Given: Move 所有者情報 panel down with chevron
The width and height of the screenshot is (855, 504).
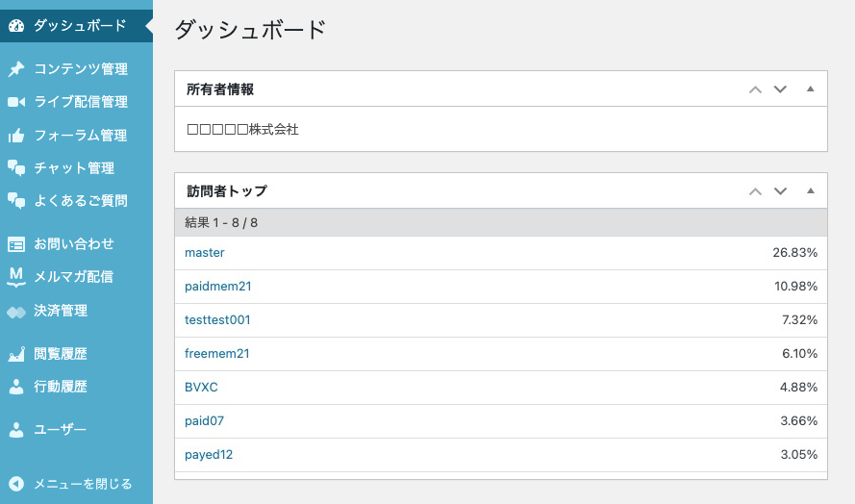Looking at the screenshot, I should coord(780,89).
